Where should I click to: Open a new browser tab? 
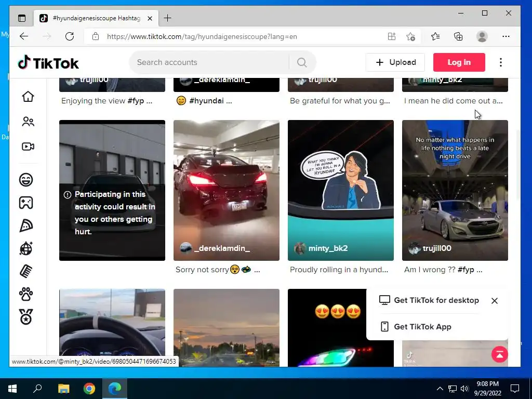coord(168,18)
